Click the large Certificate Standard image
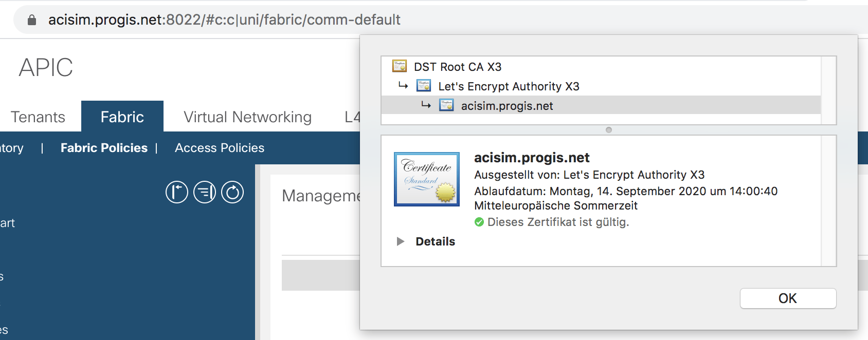The image size is (868, 340). coord(427,179)
